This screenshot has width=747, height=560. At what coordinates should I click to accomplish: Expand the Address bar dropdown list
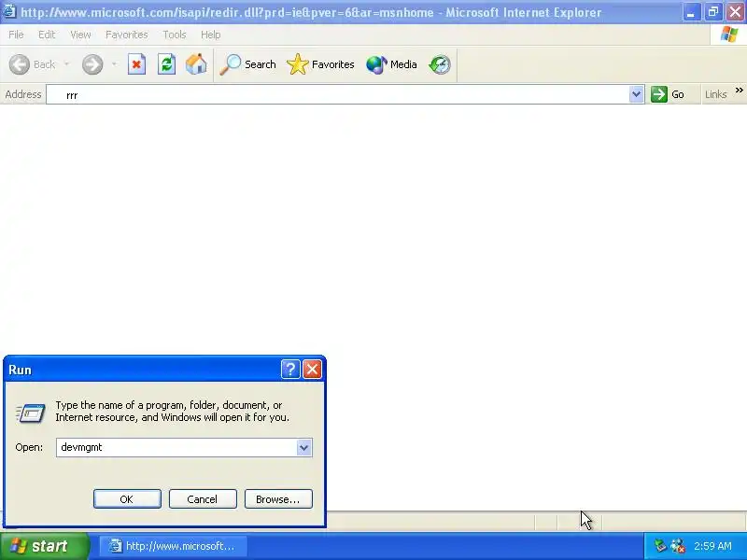pos(636,94)
